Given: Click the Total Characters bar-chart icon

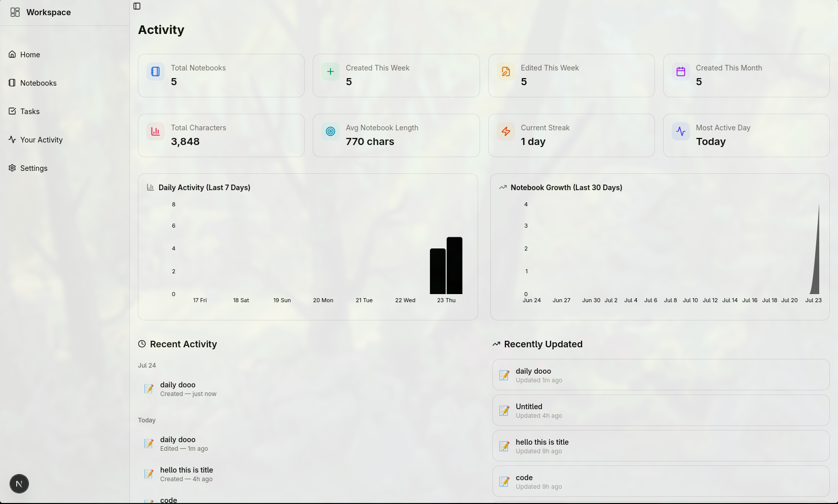Looking at the screenshot, I should 156,131.
